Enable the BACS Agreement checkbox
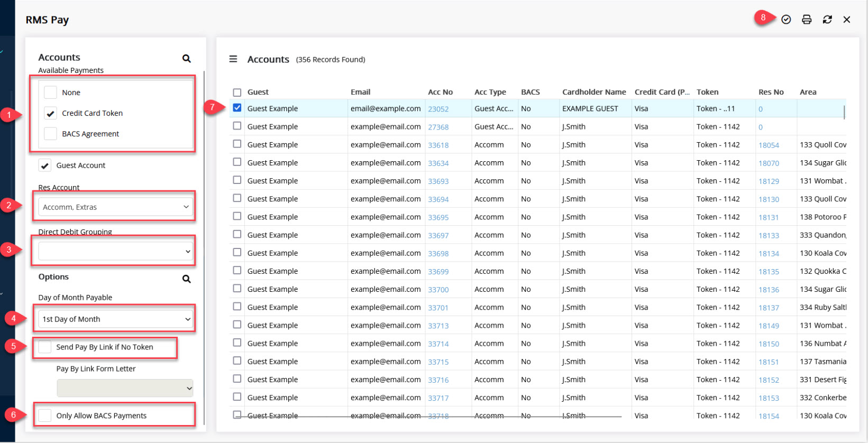This screenshot has height=443, width=868. (50, 133)
